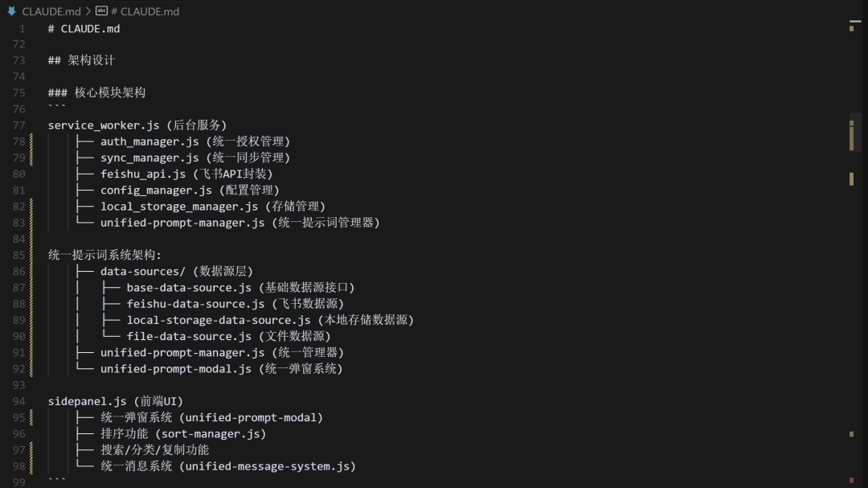Place cursor on ### 核心模块架构 heading
868x488 pixels.
pos(97,92)
